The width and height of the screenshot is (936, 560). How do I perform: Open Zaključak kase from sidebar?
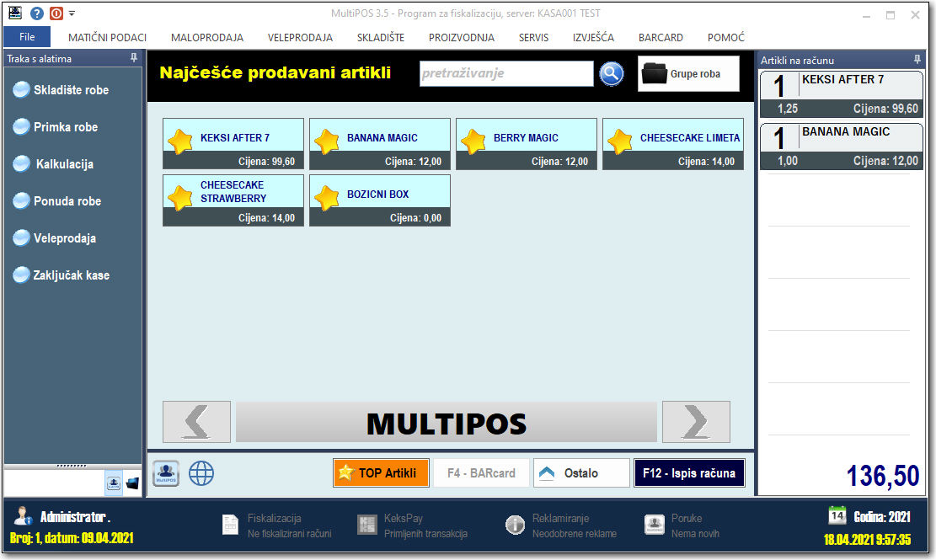point(61,275)
